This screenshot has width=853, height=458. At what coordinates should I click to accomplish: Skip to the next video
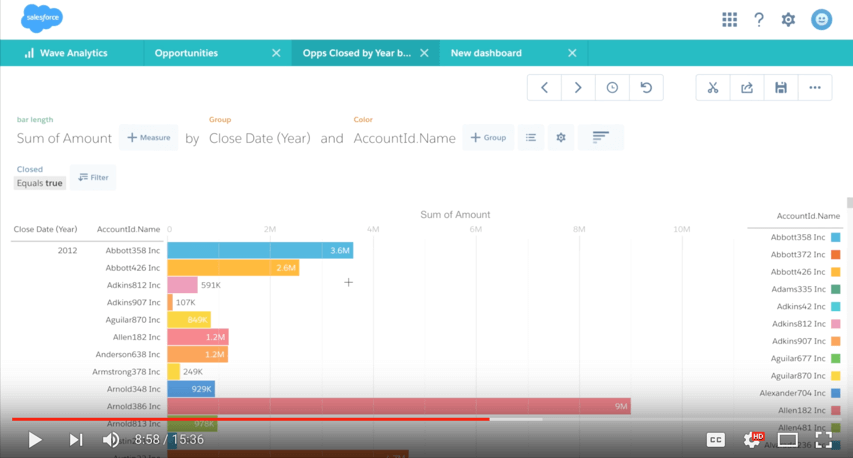[76, 440]
